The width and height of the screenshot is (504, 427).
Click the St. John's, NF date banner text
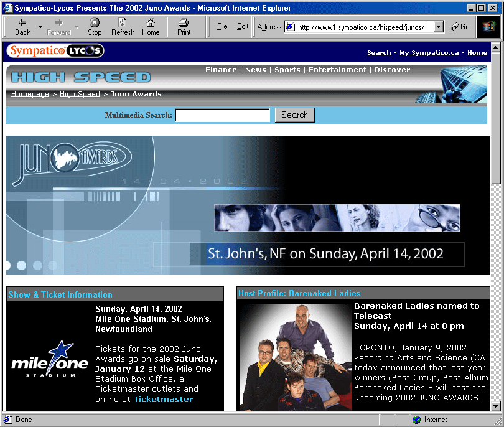[x=325, y=254]
